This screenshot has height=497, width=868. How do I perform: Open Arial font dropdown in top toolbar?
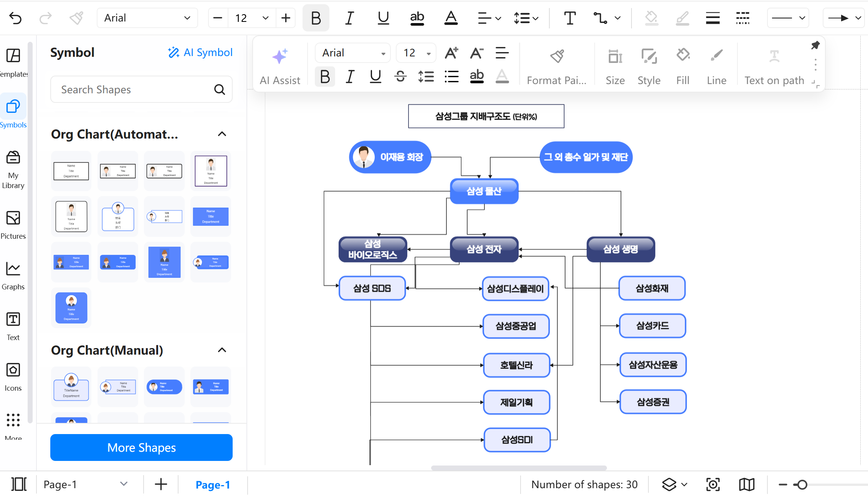147,18
